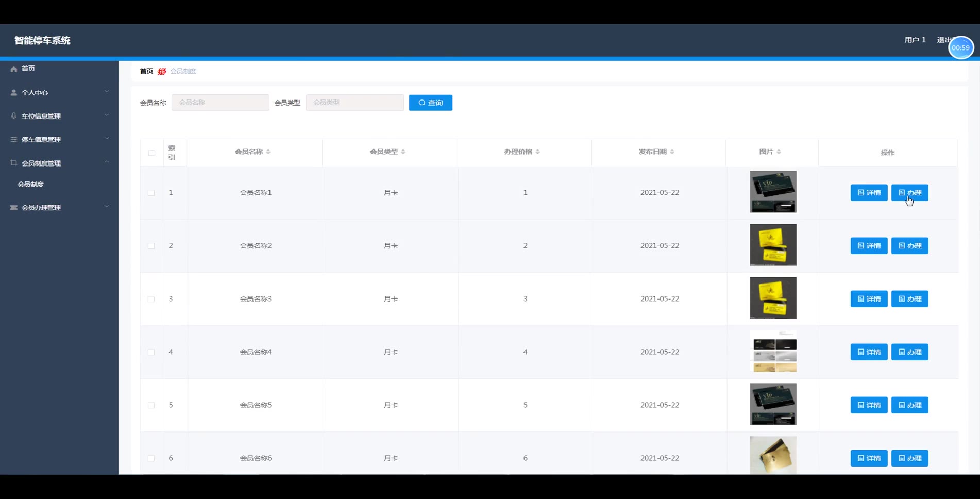The height and width of the screenshot is (499, 980).
Task: Click the 会员名称1 cell
Action: (256, 193)
